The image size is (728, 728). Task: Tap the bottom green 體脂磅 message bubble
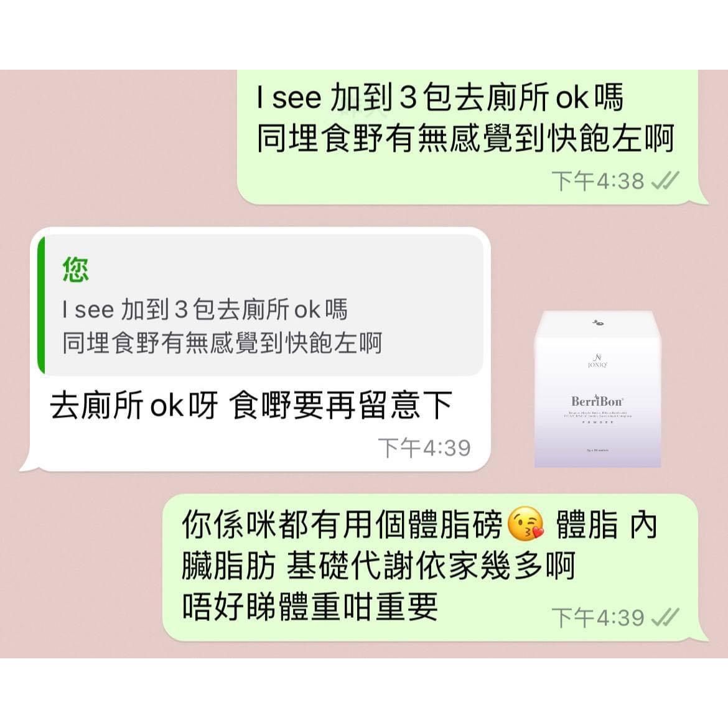432,567
